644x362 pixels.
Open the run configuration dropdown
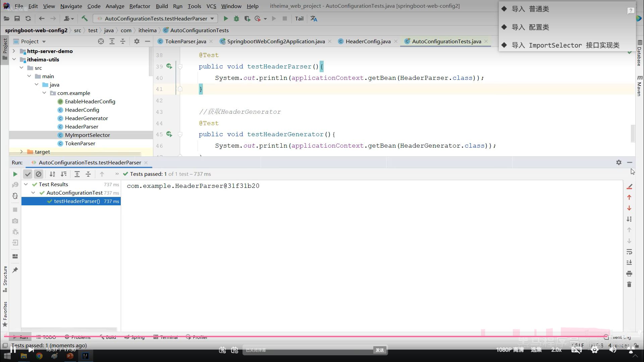point(155,19)
